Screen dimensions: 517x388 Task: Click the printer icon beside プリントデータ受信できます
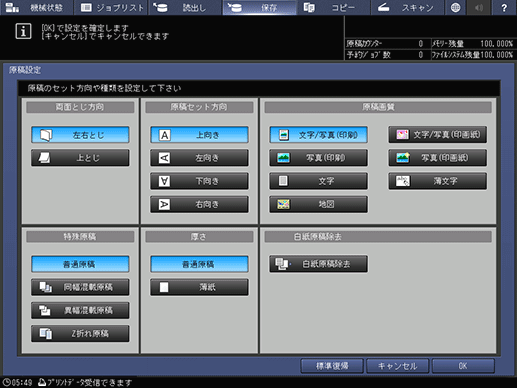coord(42,382)
